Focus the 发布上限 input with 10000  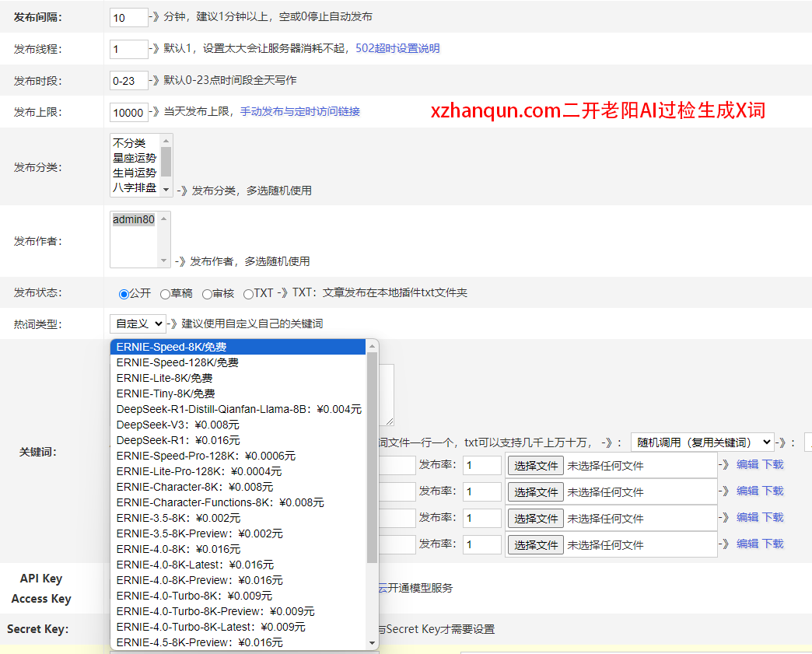(x=129, y=112)
